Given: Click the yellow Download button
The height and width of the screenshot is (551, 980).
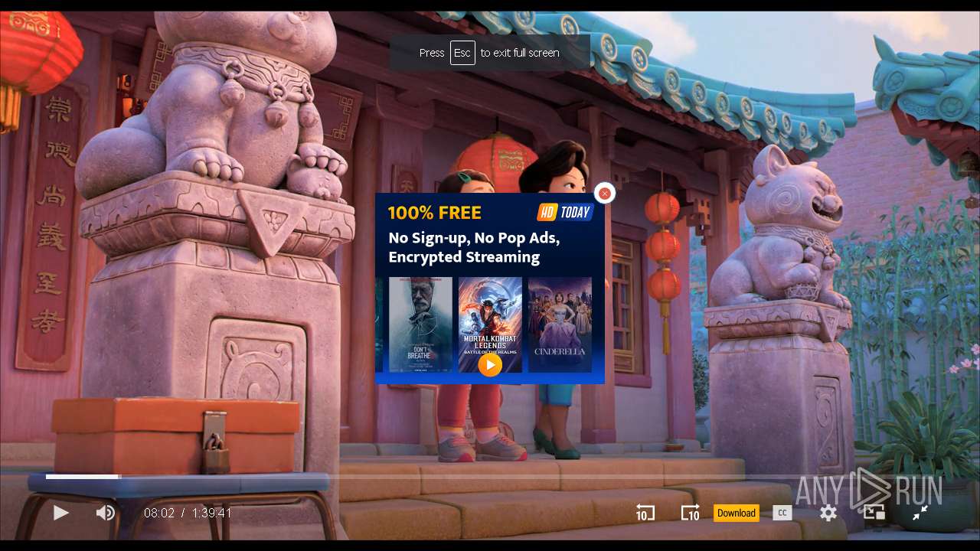Looking at the screenshot, I should point(737,513).
